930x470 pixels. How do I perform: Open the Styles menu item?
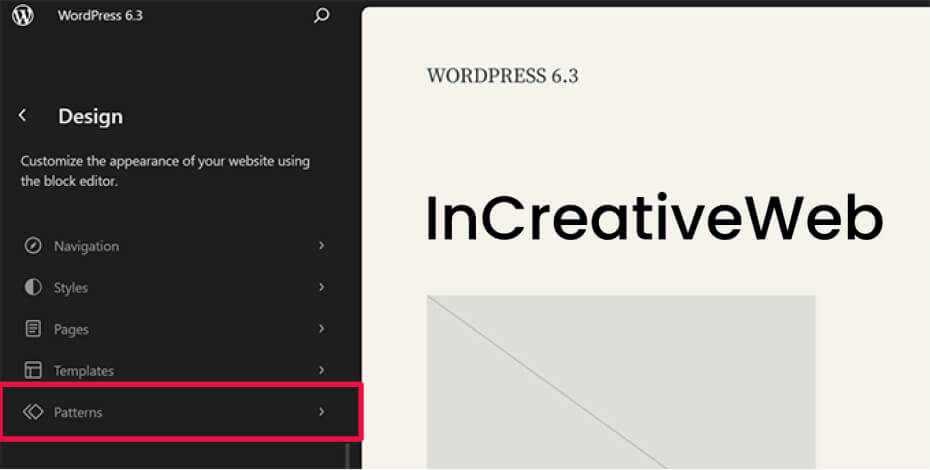pos(176,287)
